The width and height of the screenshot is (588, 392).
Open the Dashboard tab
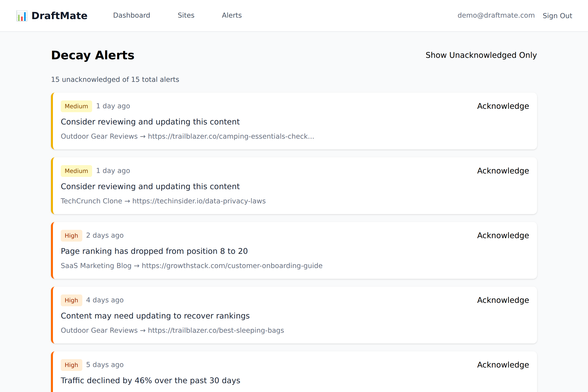(131, 15)
